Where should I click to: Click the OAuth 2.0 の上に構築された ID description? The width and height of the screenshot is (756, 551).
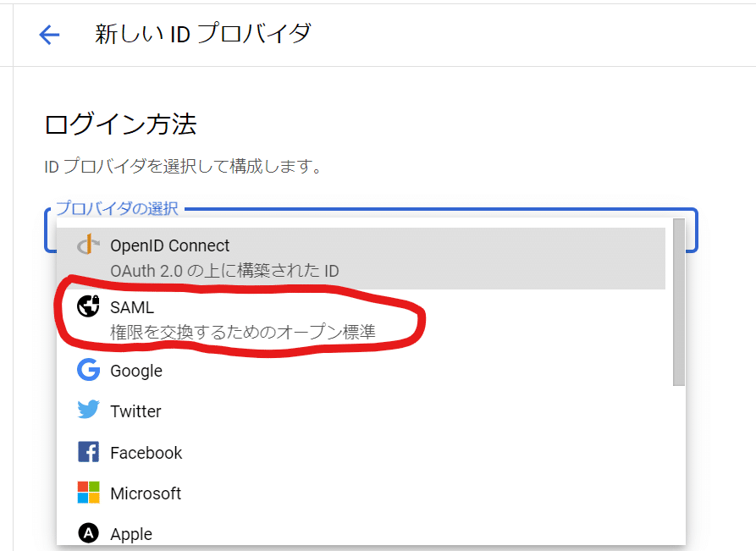coord(224,271)
